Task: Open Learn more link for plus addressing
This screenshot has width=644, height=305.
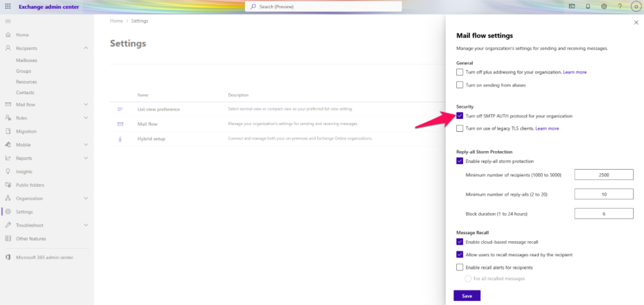Action: click(575, 72)
